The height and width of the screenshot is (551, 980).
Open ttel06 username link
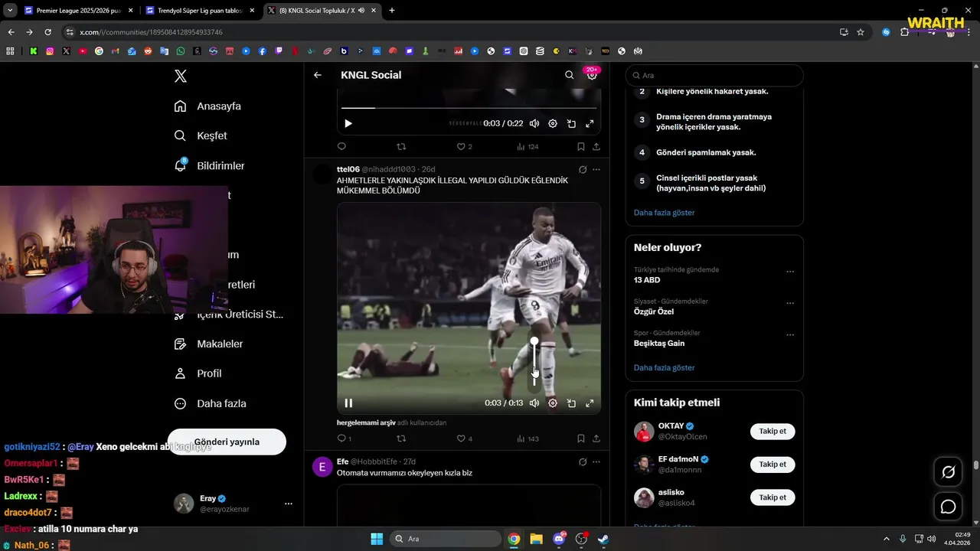coord(348,169)
